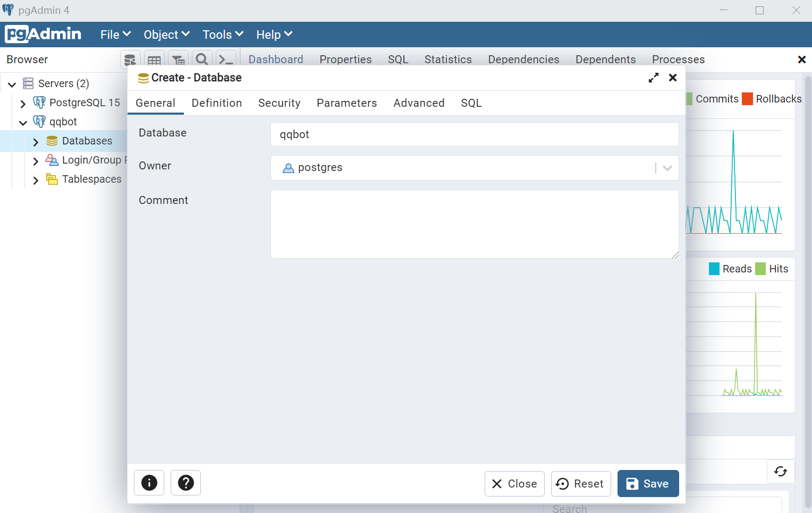This screenshot has width=812, height=513.
Task: Collapse the Servers (2) tree node
Action: click(x=12, y=84)
